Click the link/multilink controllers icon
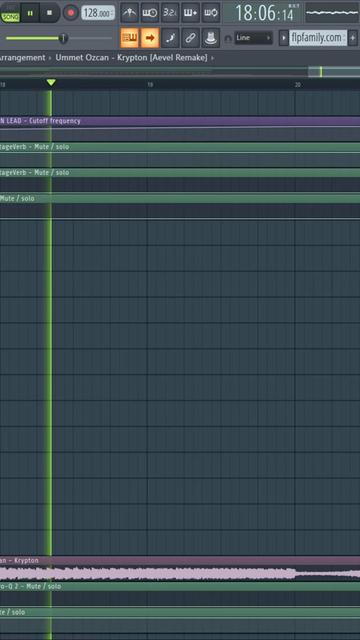Viewport: 360px width, 640px height. click(190, 38)
